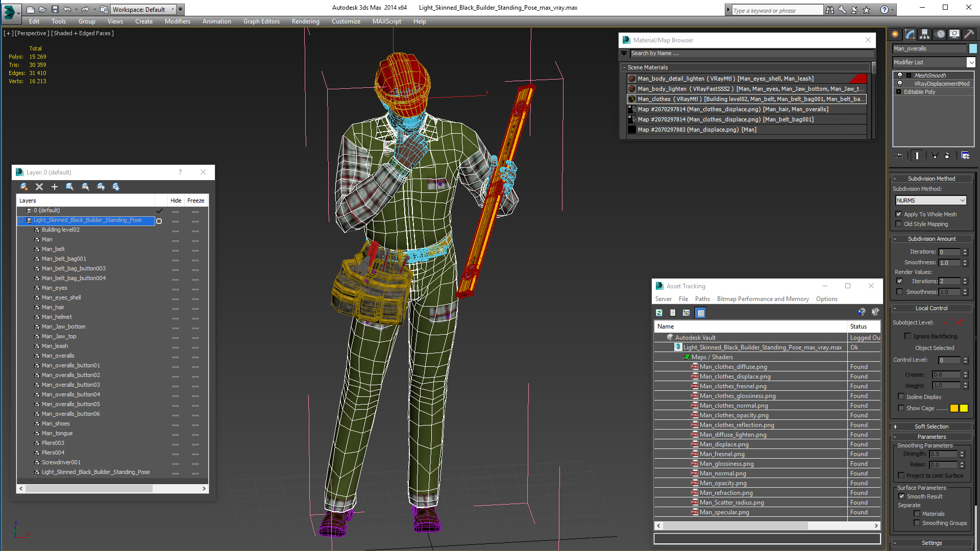The width and height of the screenshot is (980, 551).
Task: Click Refresh icon in Asset Tracking toolbar
Action: [659, 313]
